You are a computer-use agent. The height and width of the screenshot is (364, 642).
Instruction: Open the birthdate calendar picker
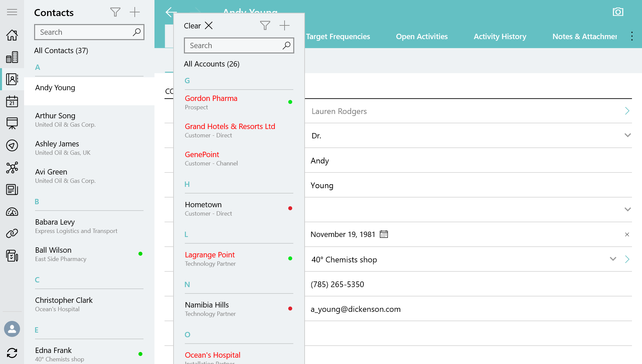point(384,234)
